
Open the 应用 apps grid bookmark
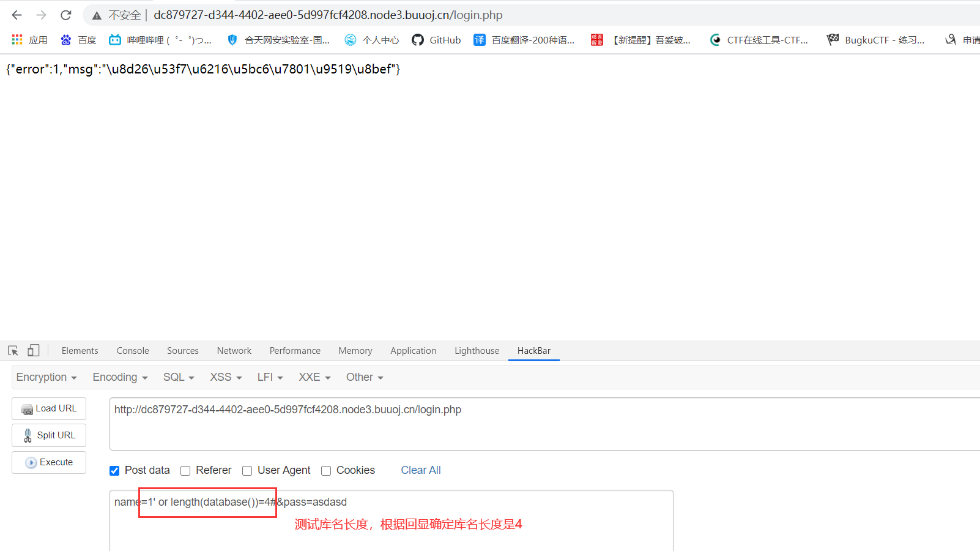pyautogui.click(x=29, y=40)
